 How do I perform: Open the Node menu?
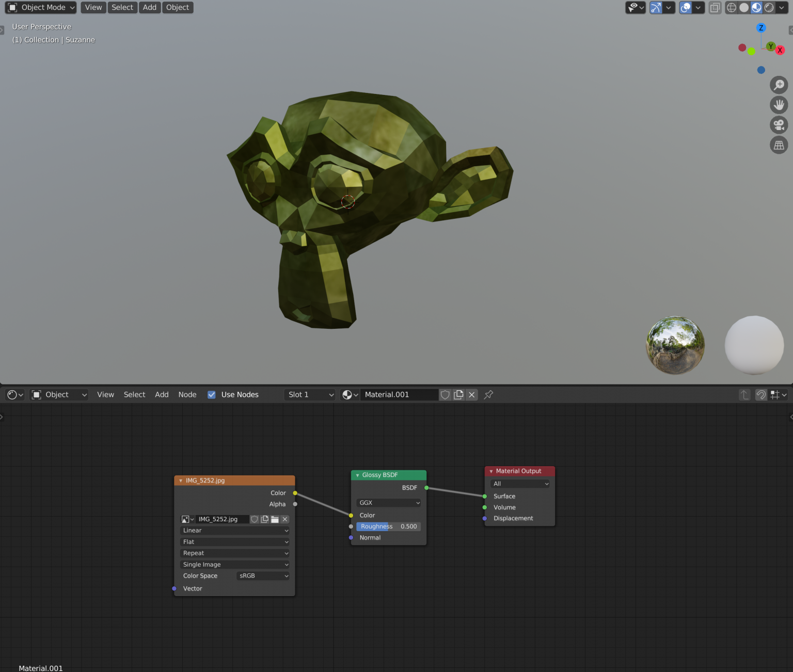point(187,394)
